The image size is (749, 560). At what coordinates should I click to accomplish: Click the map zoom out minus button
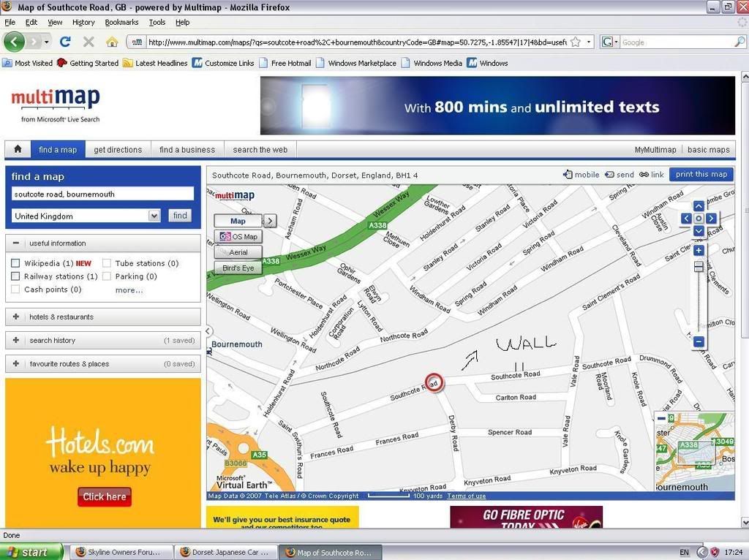tap(699, 341)
